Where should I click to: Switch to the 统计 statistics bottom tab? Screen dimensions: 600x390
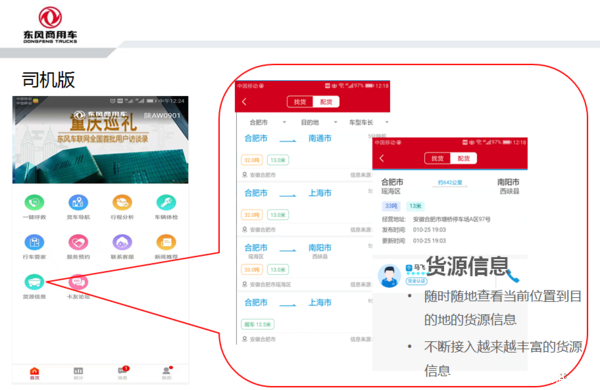click(x=78, y=373)
